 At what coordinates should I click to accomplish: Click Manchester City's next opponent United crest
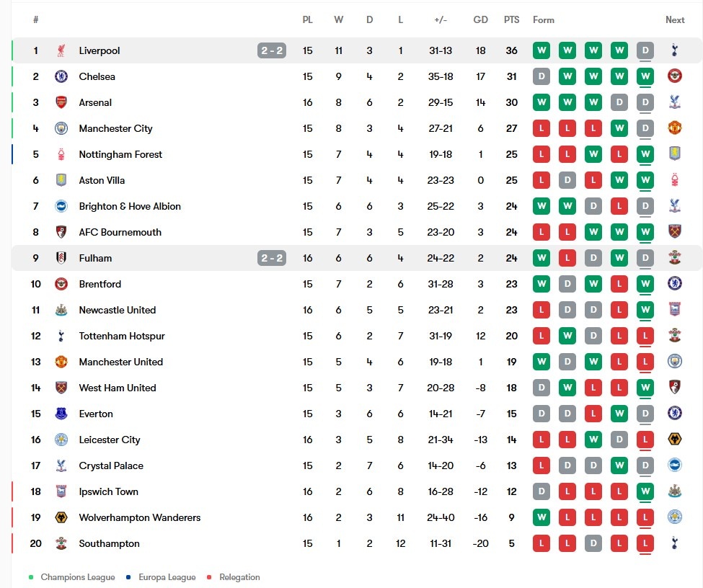click(674, 128)
